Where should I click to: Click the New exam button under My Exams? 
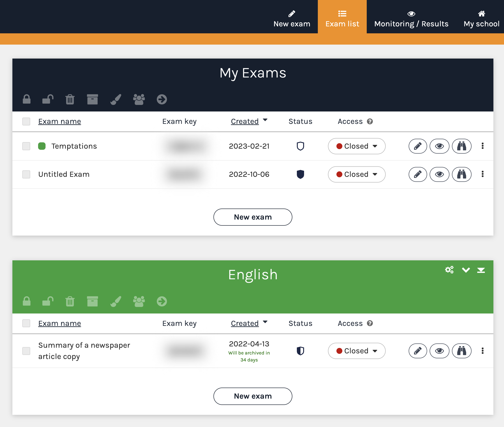(x=252, y=217)
